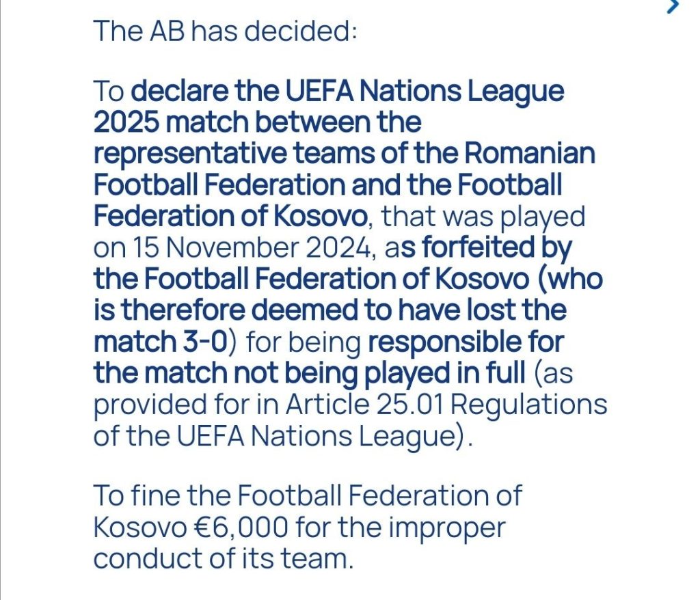Click "of the UEFA Nations League)." line

pos(282,435)
